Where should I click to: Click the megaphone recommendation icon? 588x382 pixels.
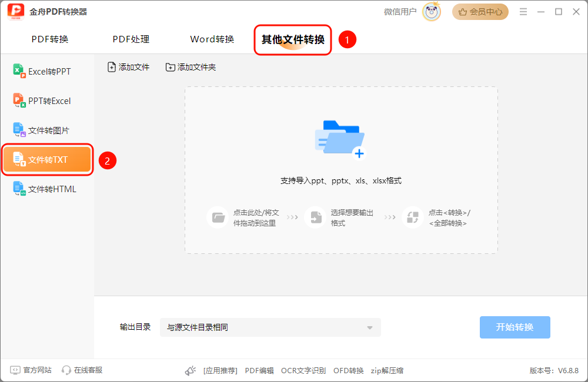click(x=191, y=371)
